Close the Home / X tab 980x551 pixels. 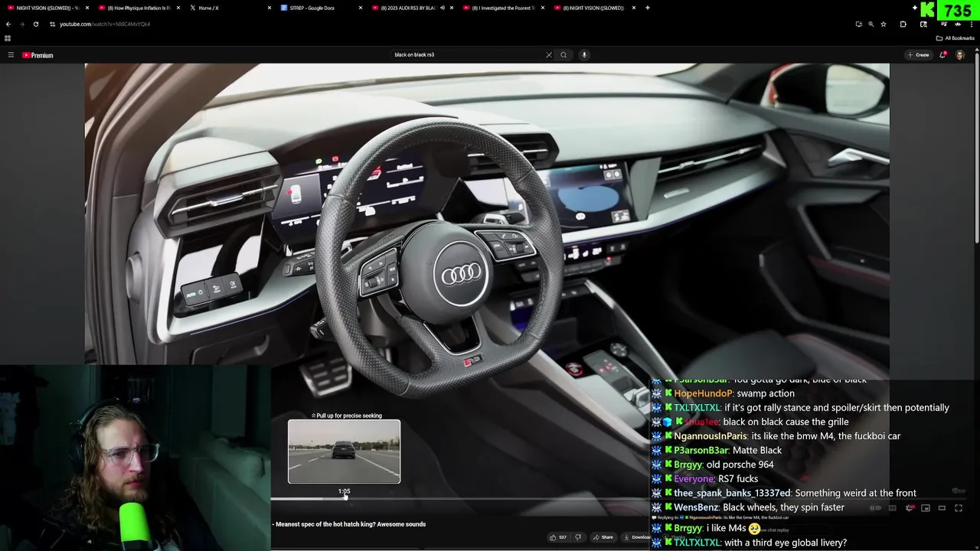[x=269, y=8]
